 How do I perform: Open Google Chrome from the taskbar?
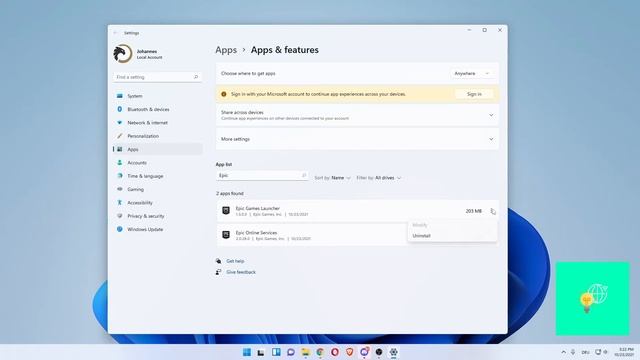320,352
